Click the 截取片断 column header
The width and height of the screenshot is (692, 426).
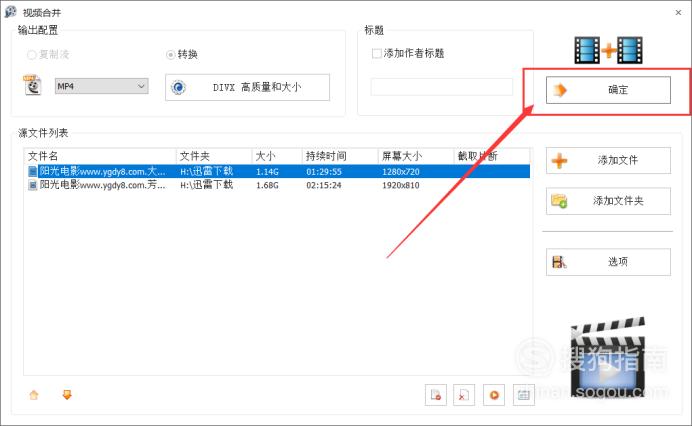click(492, 156)
